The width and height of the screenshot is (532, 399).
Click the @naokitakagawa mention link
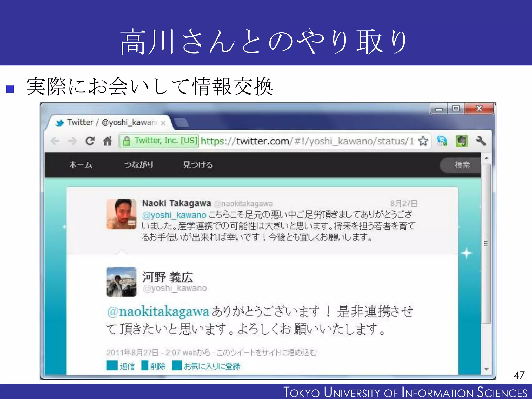tap(158, 311)
